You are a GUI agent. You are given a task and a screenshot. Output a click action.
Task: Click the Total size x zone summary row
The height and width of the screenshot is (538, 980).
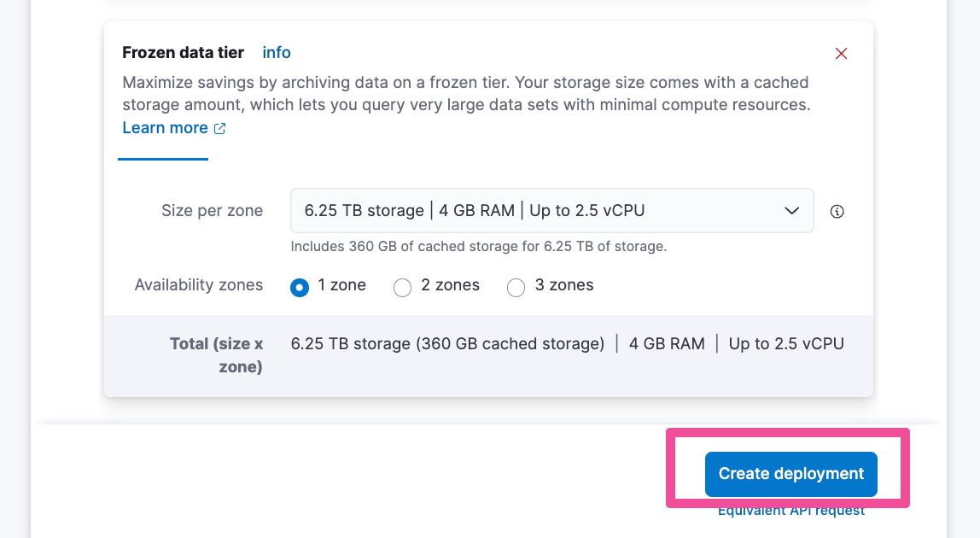pyautogui.click(x=489, y=355)
